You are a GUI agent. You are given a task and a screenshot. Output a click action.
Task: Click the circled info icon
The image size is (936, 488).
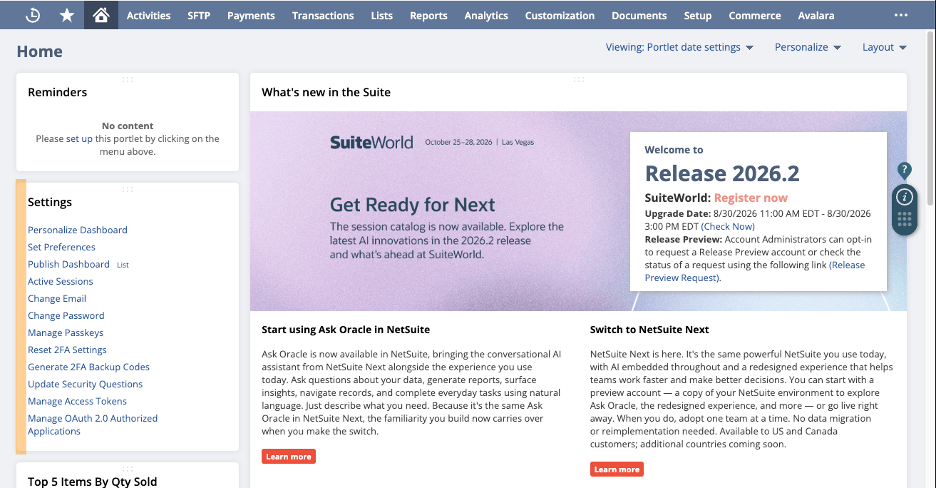pos(904,197)
